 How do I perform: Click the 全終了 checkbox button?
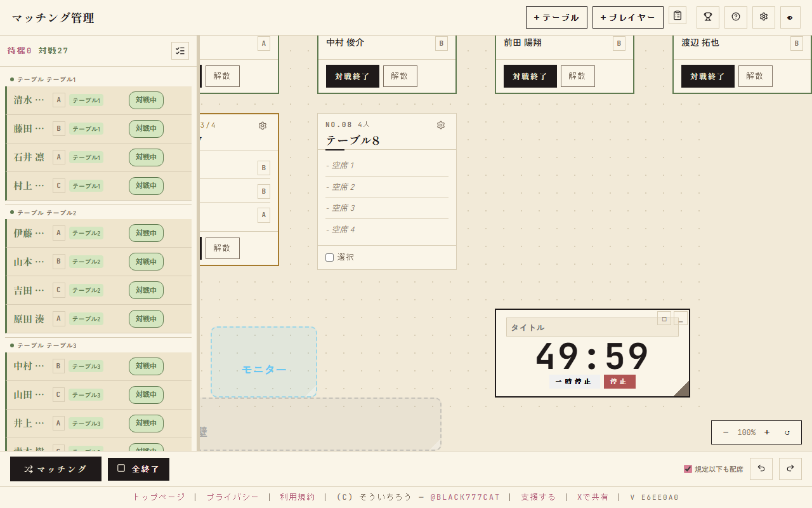[138, 469]
